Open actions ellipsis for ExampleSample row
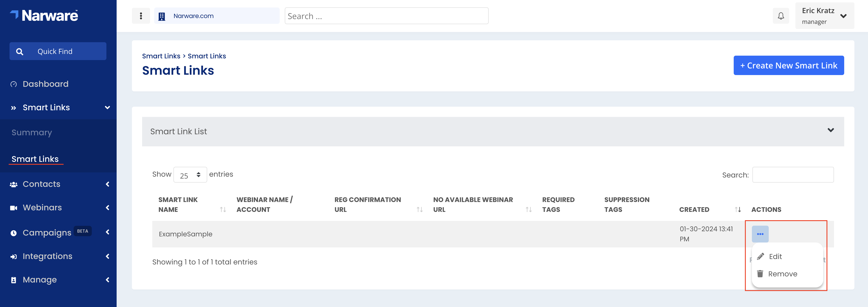 click(x=760, y=234)
